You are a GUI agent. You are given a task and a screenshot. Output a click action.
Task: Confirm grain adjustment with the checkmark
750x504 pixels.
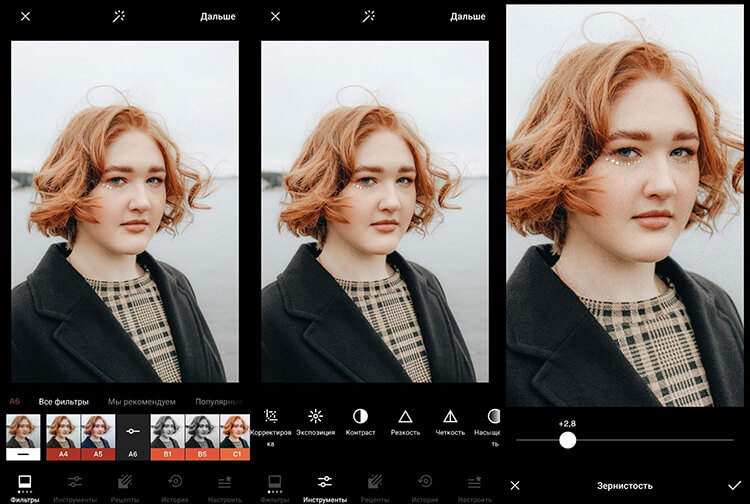735,485
